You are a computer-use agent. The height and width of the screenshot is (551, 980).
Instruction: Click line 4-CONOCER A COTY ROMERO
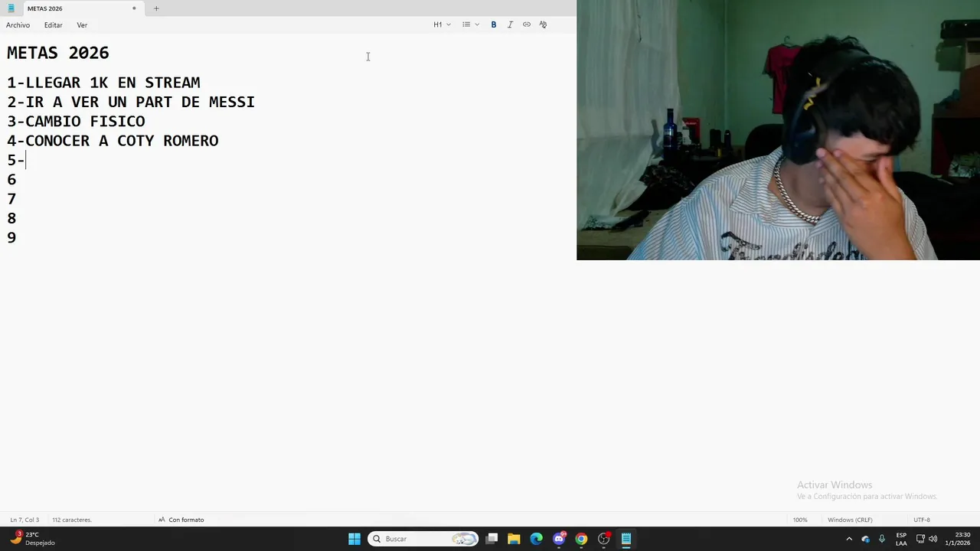pos(113,141)
